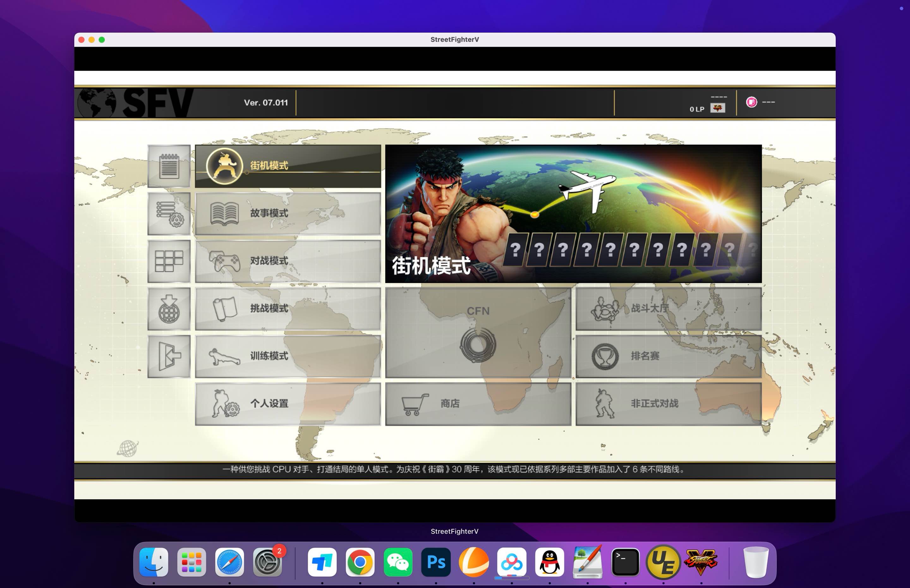Select 对战模式 versus mode
The width and height of the screenshot is (910, 588).
pyautogui.click(x=288, y=261)
